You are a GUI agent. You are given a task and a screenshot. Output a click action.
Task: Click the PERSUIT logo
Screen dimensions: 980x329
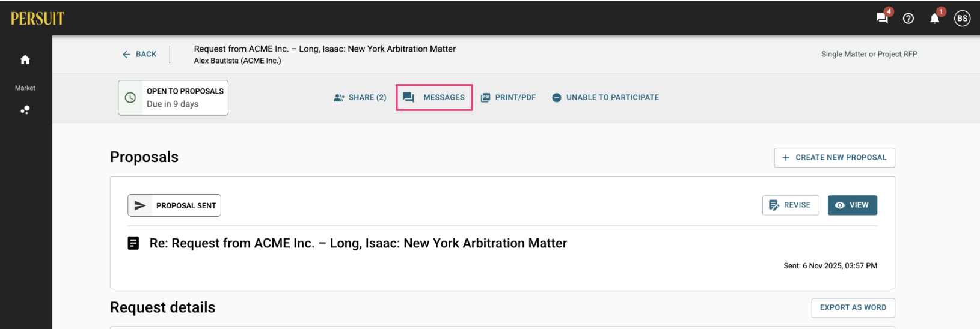coord(37,19)
